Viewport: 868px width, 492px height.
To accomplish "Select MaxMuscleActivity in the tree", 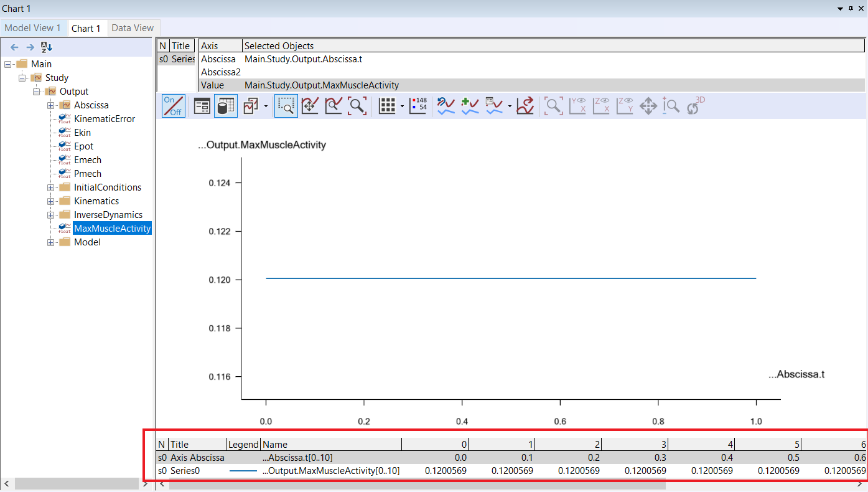I will point(112,229).
